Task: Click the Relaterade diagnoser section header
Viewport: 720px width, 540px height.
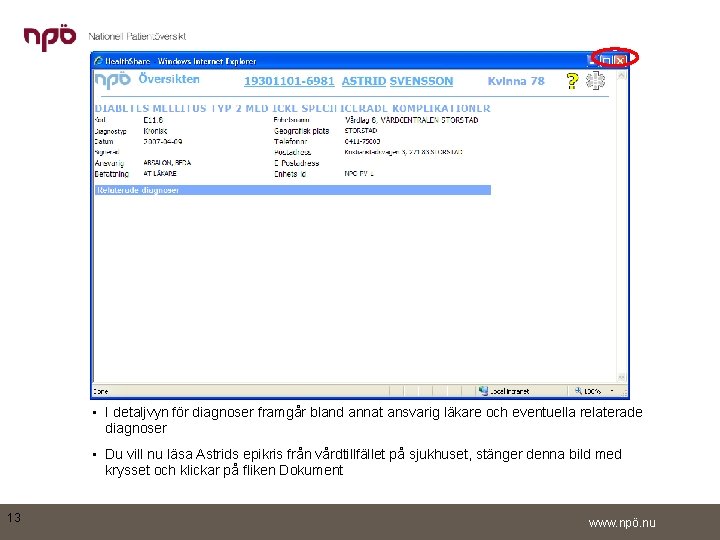Action: click(292, 190)
